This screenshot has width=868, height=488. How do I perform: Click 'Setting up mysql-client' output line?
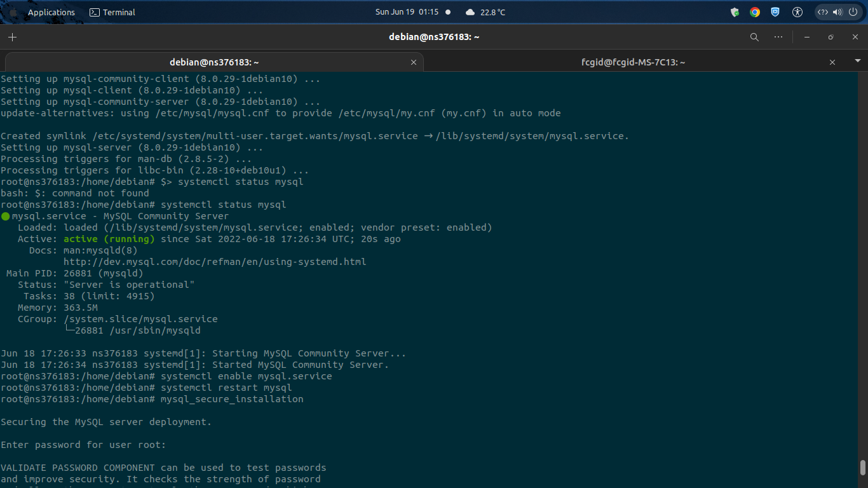click(132, 90)
